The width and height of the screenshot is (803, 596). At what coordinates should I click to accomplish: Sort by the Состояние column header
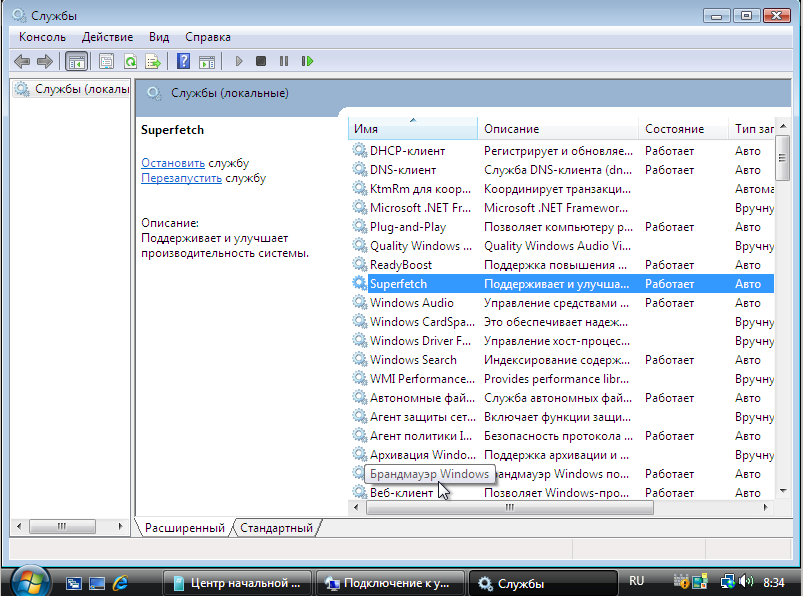(x=673, y=129)
